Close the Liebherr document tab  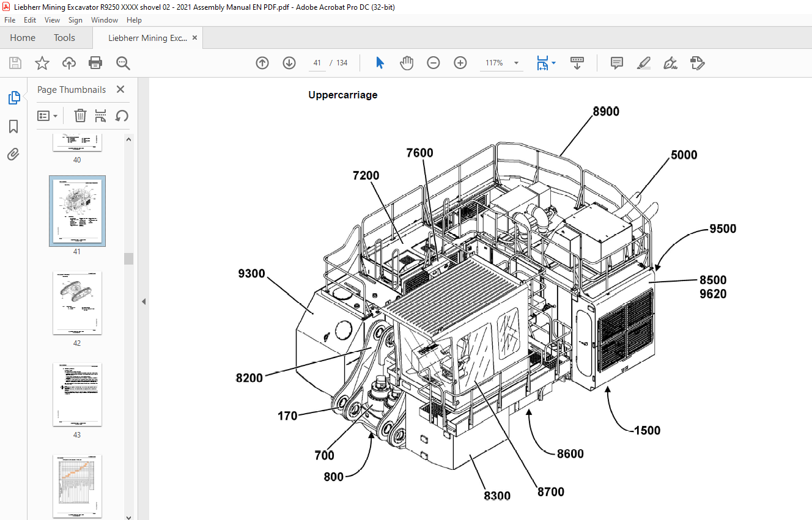click(195, 38)
